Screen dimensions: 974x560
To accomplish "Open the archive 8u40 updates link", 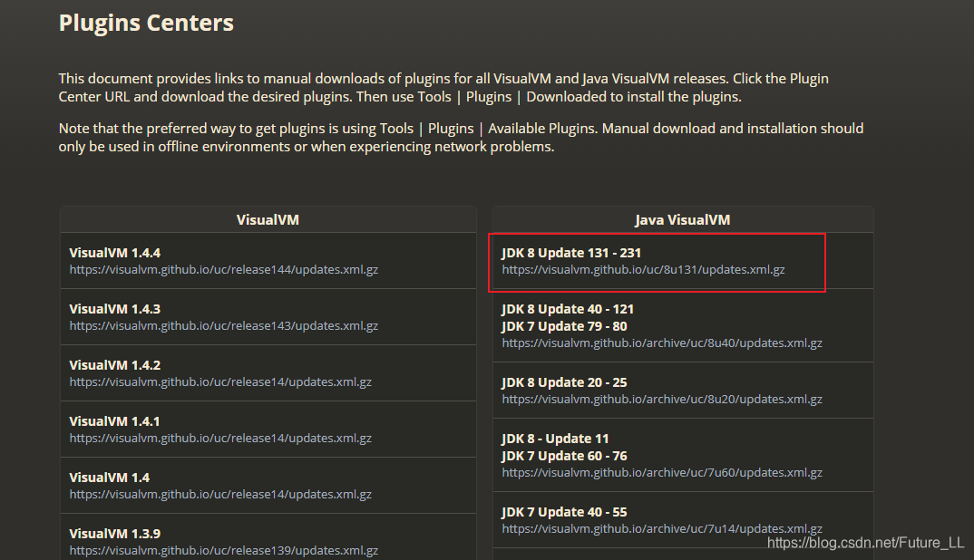I will (662, 343).
